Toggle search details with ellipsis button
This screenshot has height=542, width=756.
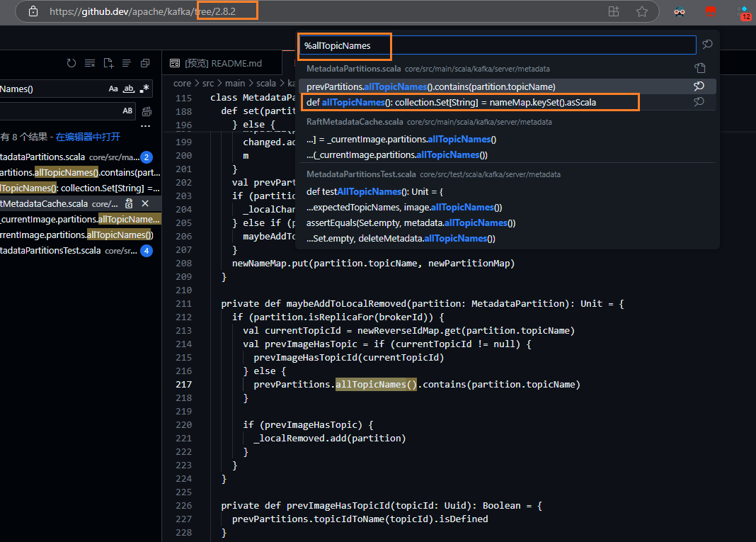(x=146, y=126)
